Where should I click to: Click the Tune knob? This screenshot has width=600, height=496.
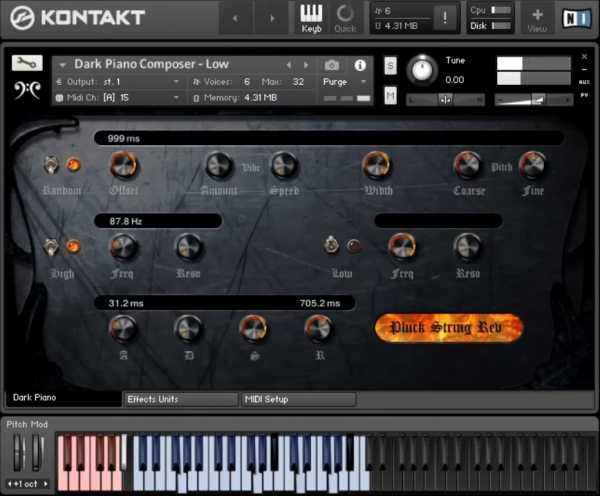422,70
